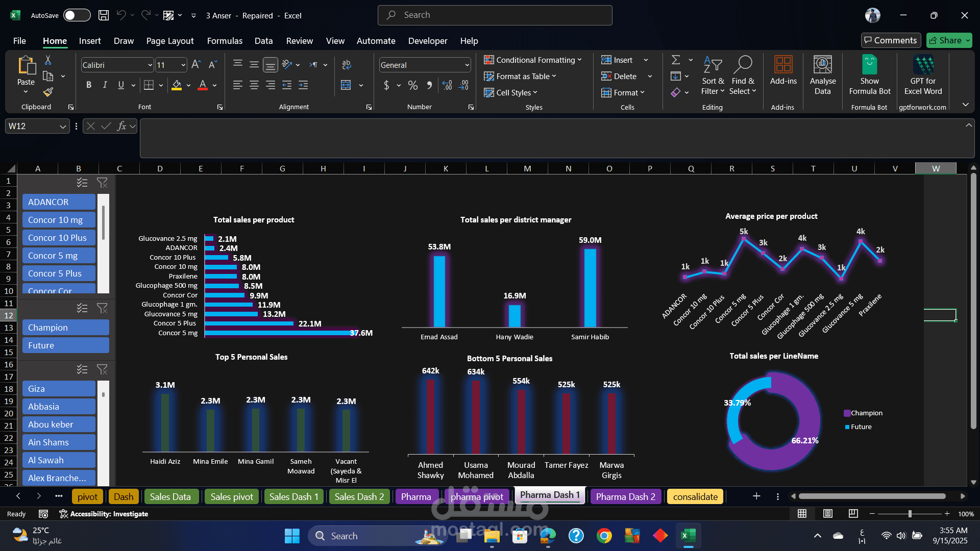The height and width of the screenshot is (551, 980).
Task: Toggle the Concor 10 mg slicer item
Action: pos(59,220)
